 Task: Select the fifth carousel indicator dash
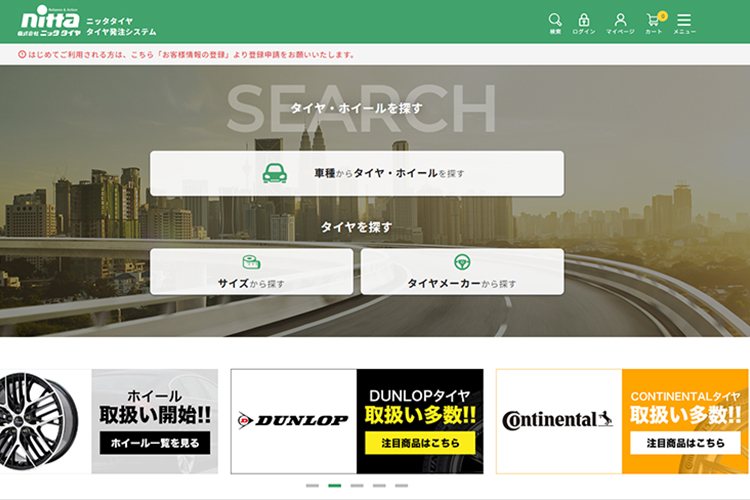402,486
